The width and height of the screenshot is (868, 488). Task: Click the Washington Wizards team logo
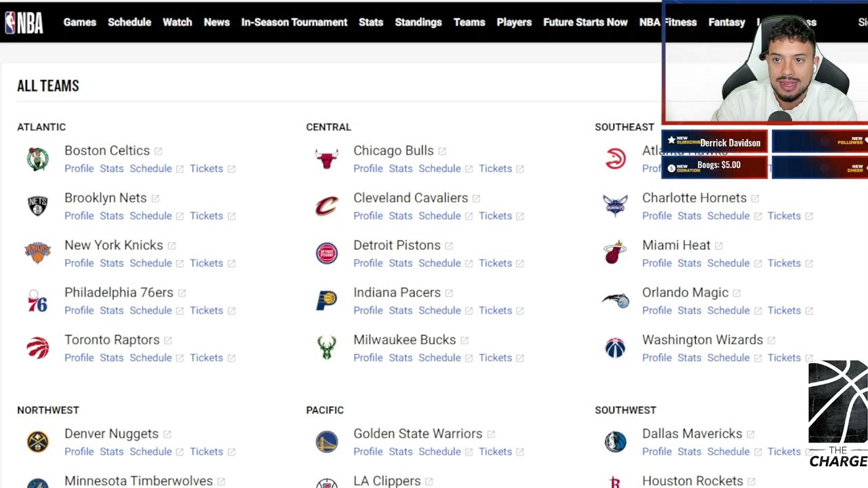click(x=616, y=348)
